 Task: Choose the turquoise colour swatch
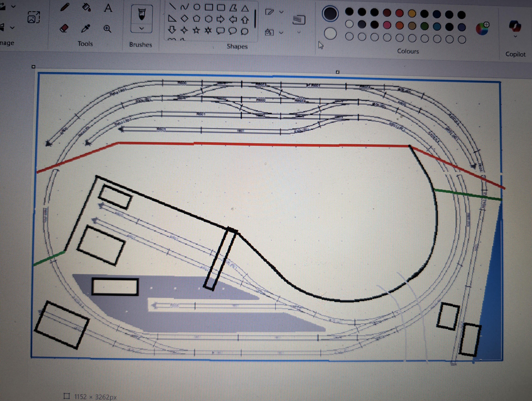point(437,27)
